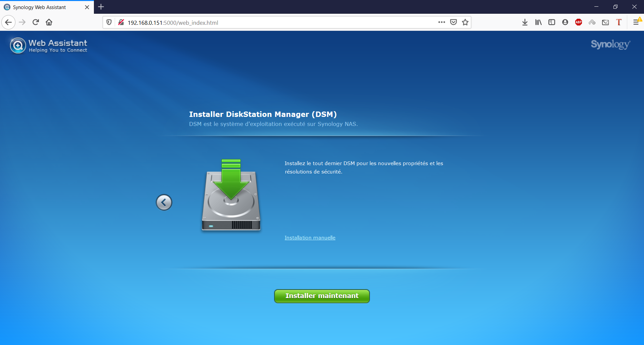This screenshot has width=644, height=345.
Task: Click the Web Assistant logo
Action: [49, 46]
